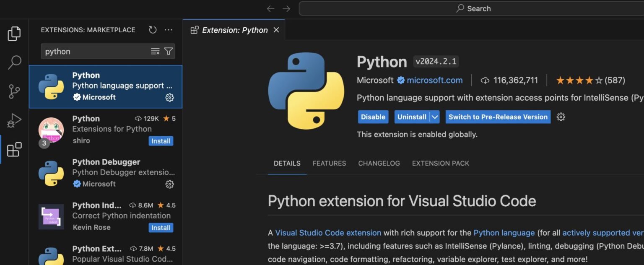The image size is (644, 265).
Task: Open the Python extension's gear settings
Action: pyautogui.click(x=169, y=97)
